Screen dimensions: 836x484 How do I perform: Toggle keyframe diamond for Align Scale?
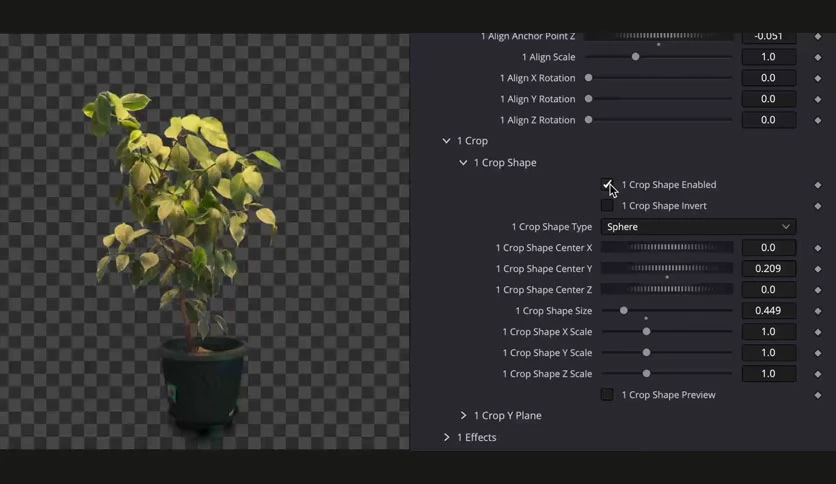tap(817, 57)
